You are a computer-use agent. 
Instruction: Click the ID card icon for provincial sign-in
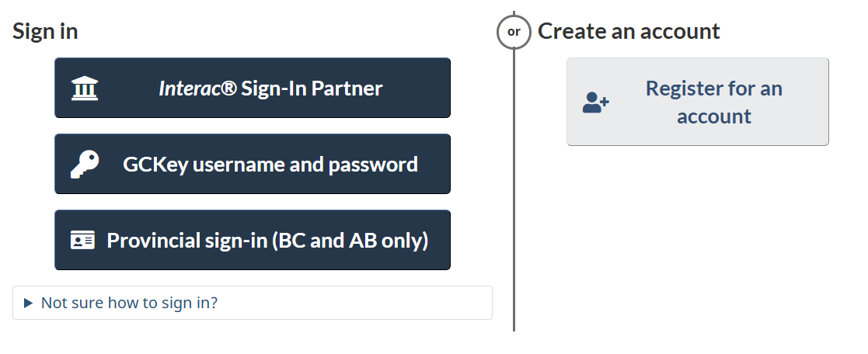[82, 241]
